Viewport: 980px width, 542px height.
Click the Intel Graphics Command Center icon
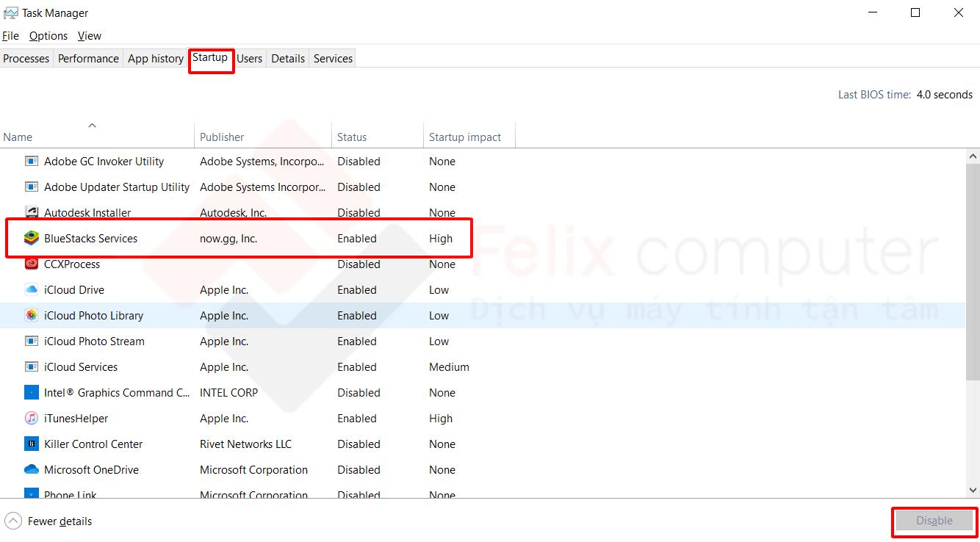(x=31, y=393)
